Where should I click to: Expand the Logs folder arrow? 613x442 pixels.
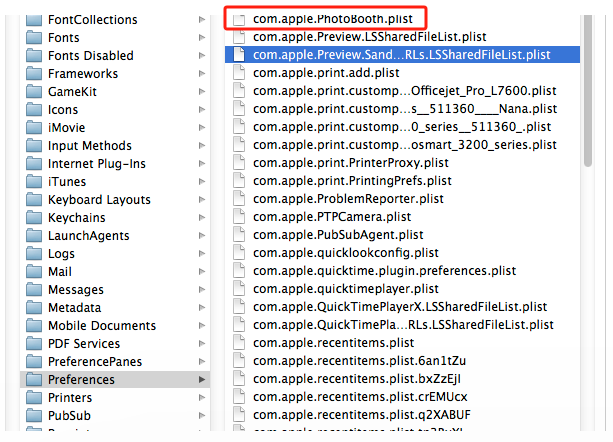pos(202,254)
